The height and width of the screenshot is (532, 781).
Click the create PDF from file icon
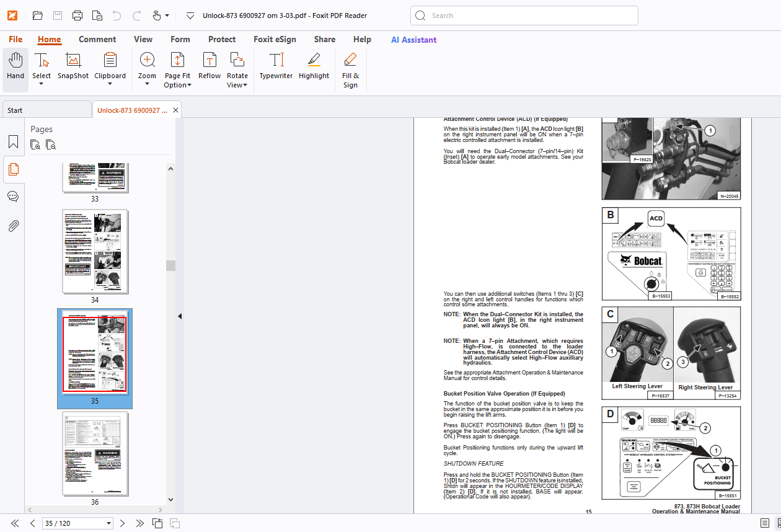pyautogui.click(x=97, y=16)
